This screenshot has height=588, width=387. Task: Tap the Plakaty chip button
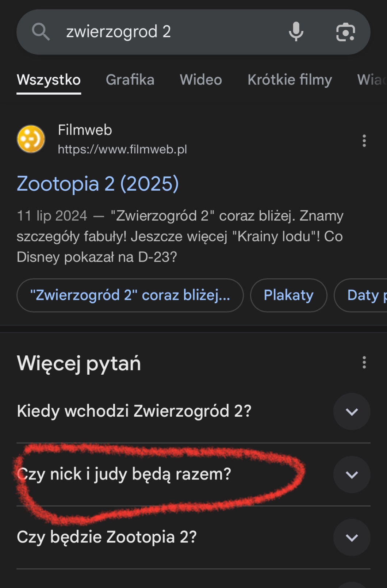(288, 295)
